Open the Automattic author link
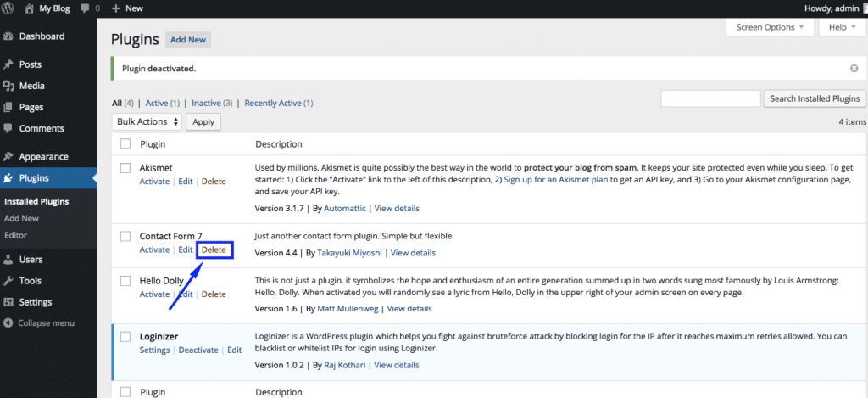The image size is (868, 398). click(x=345, y=209)
